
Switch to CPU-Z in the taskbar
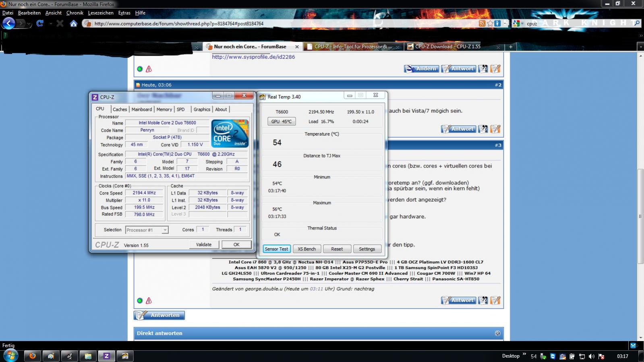pyautogui.click(x=107, y=356)
